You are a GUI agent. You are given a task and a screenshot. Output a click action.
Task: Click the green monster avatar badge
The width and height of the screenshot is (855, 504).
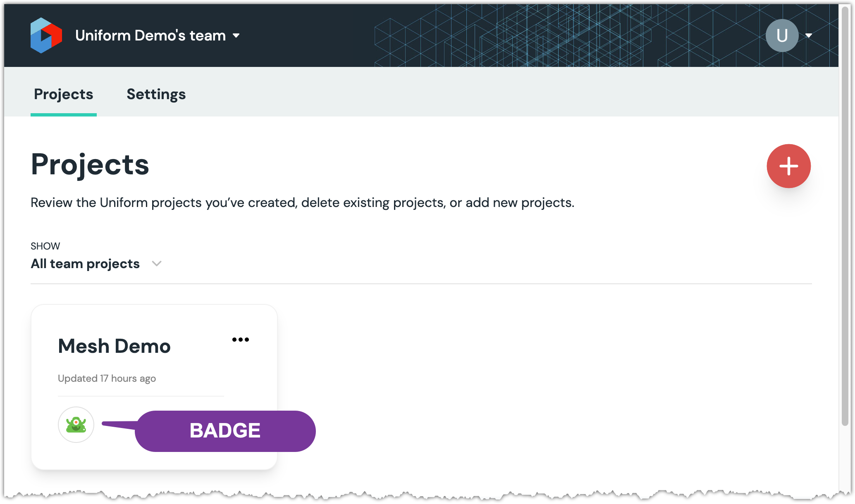[x=76, y=425]
